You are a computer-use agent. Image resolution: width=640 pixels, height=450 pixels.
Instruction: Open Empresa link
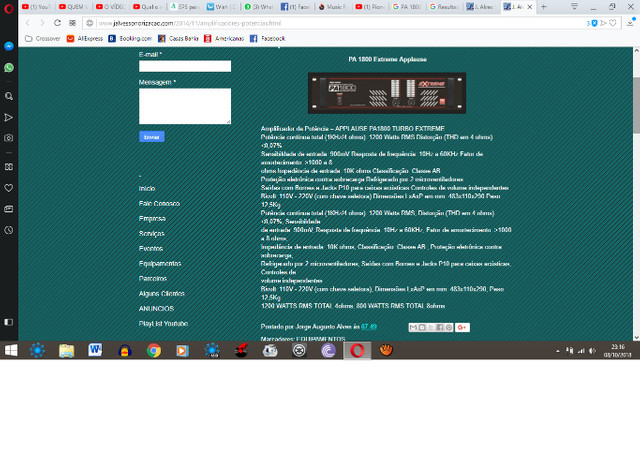coord(152,219)
